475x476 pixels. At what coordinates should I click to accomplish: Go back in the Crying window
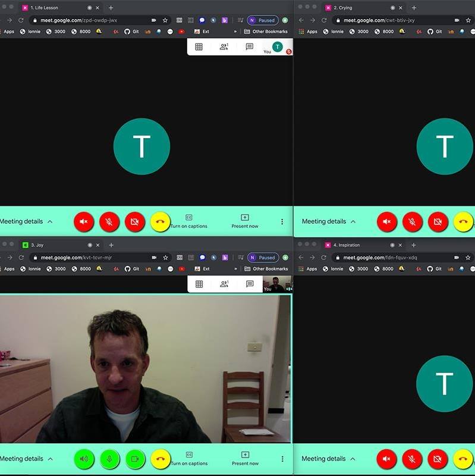pos(301,20)
